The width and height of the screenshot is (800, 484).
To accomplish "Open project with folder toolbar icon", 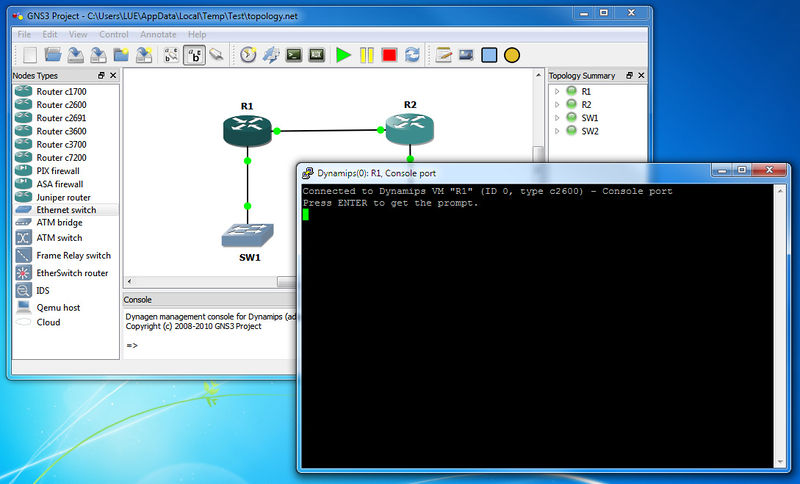I will [x=53, y=55].
